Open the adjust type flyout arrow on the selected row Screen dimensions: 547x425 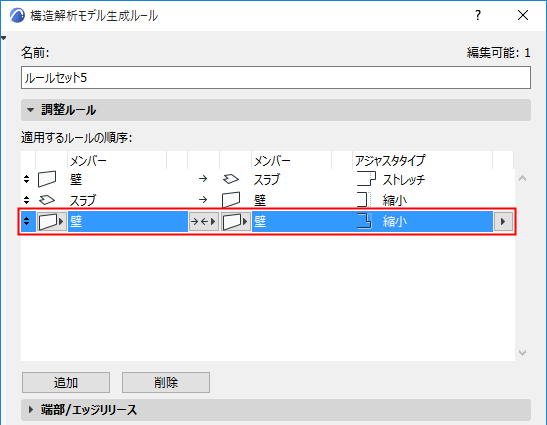503,221
